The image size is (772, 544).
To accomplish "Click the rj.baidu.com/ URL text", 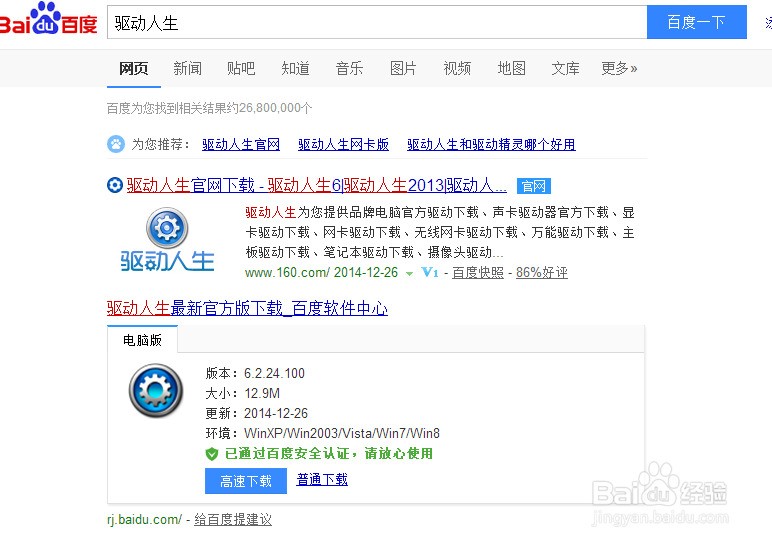I will (x=144, y=520).
